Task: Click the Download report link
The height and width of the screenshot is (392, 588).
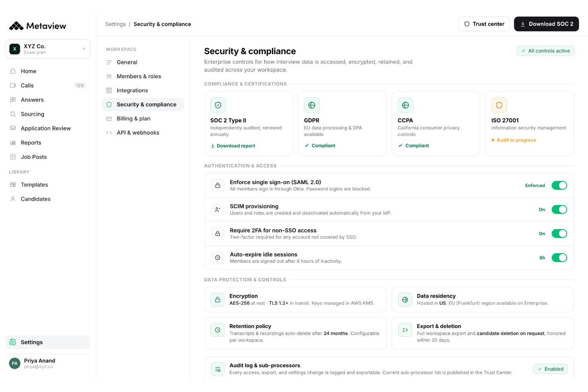Action: tap(233, 146)
